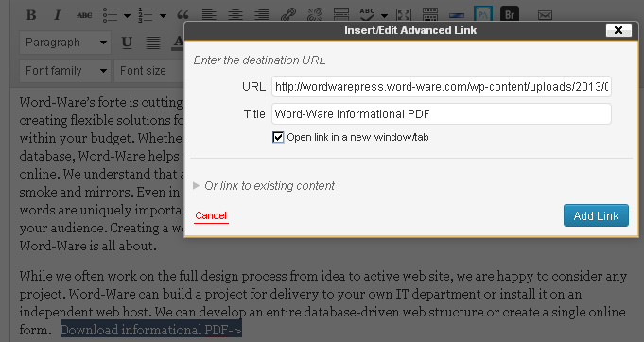The width and height of the screenshot is (644, 342).
Task: Insert the More tag
Action: tap(341, 15)
